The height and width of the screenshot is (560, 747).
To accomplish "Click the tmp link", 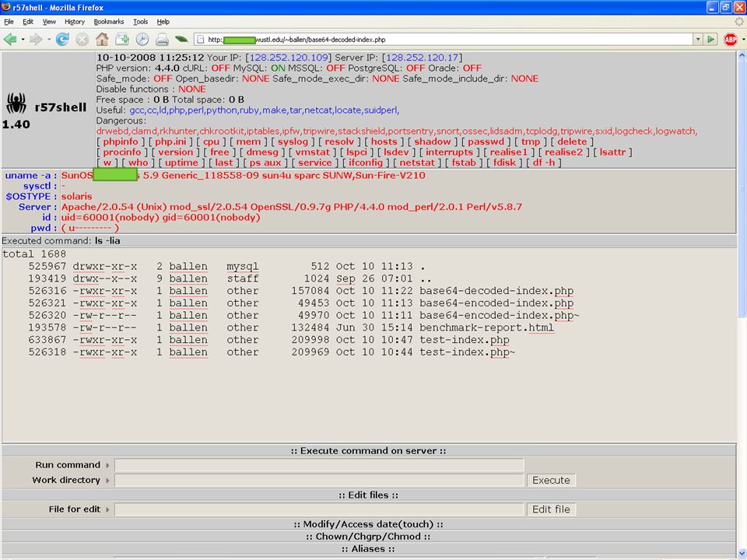I will click(x=530, y=142).
